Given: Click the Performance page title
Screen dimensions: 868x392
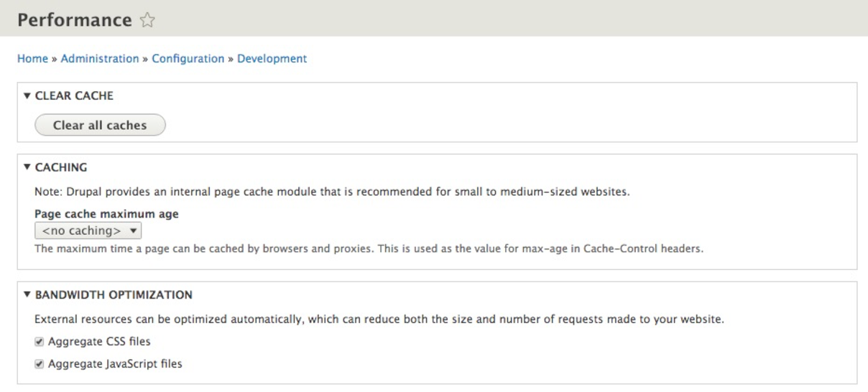Looking at the screenshot, I should tap(73, 20).
